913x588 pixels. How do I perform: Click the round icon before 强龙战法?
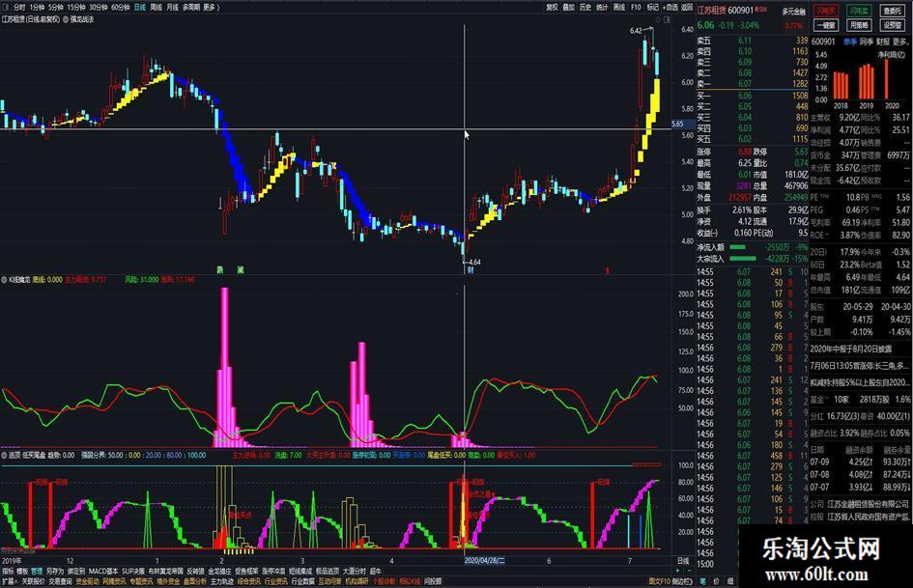(x=66, y=19)
